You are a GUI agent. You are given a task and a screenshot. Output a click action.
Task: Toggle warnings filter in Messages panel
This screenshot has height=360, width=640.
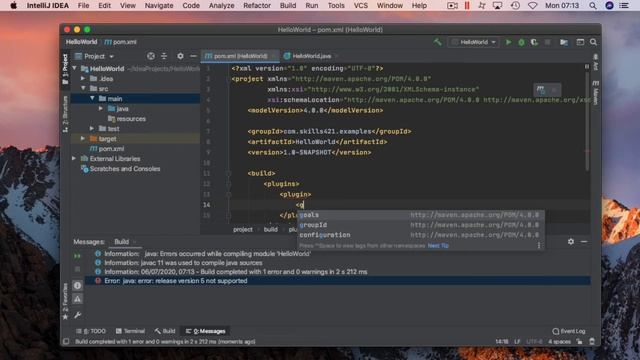(77, 299)
